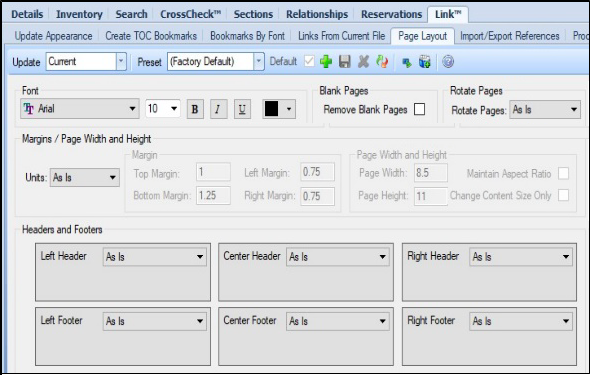Open help with the question mark icon
This screenshot has width=590, height=375.
pos(448,61)
